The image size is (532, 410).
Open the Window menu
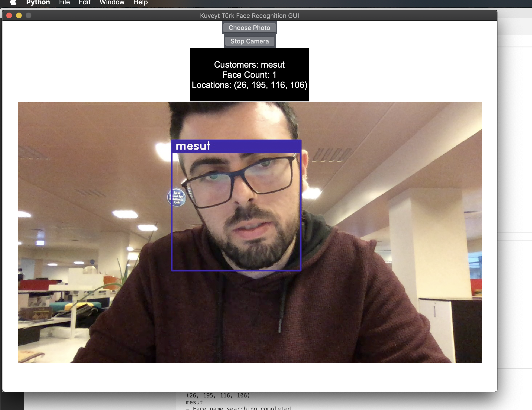112,2
